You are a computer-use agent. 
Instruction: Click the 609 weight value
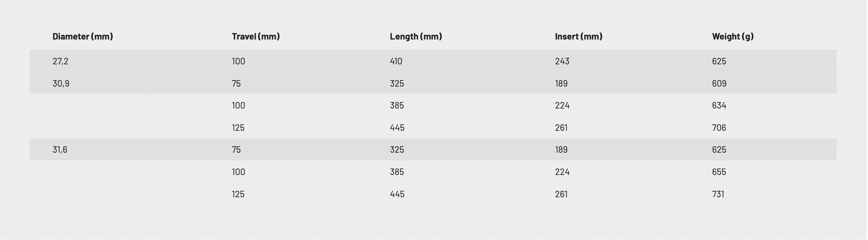point(719,83)
